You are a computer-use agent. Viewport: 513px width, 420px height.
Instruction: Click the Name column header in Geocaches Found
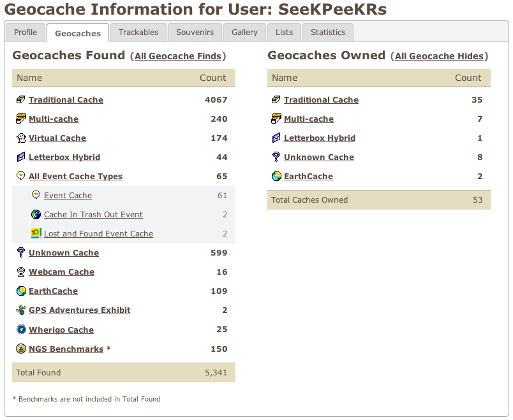tap(29, 78)
